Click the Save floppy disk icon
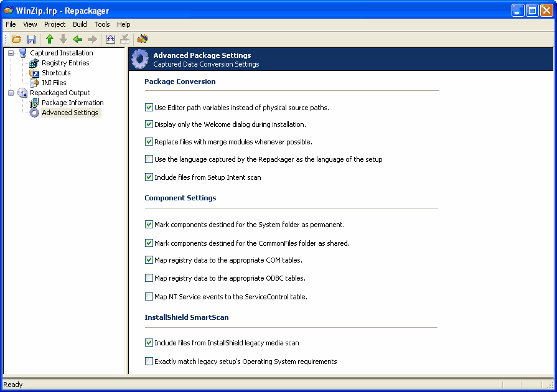Image resolution: width=557 pixels, height=392 pixels. coord(30,39)
